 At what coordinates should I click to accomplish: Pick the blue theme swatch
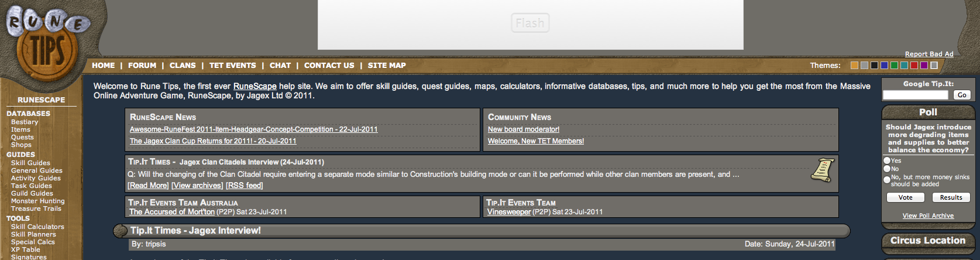(884, 66)
